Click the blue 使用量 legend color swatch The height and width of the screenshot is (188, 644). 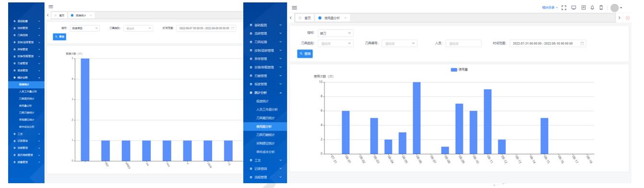click(x=454, y=70)
